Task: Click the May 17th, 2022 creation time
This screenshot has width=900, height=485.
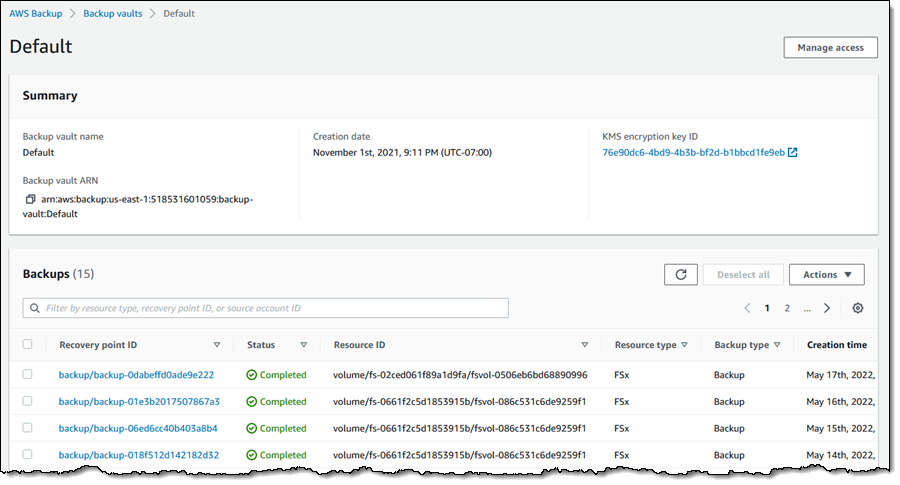Action: (840, 375)
